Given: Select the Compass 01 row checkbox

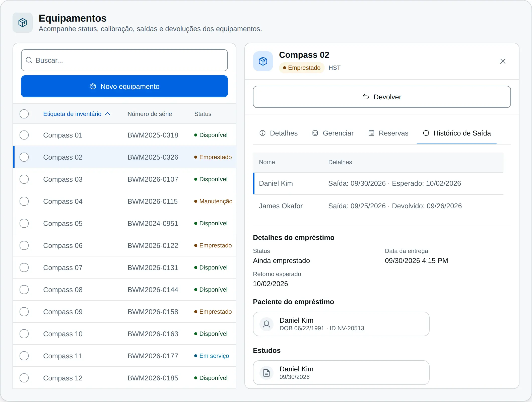Looking at the screenshot, I should (x=24, y=135).
